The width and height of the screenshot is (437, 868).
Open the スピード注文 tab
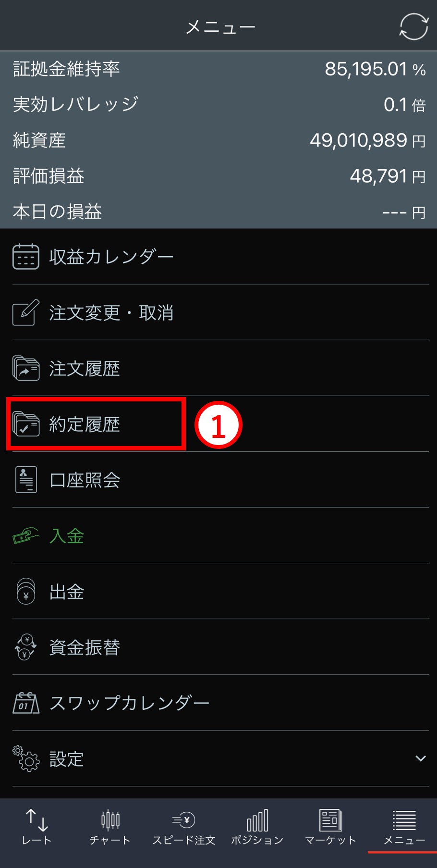coord(183,827)
